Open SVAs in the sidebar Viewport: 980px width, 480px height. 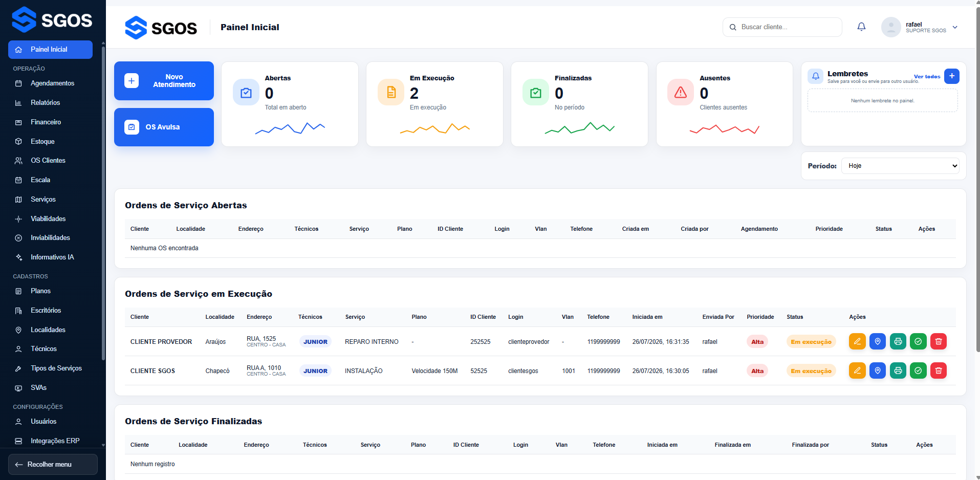click(x=50, y=388)
